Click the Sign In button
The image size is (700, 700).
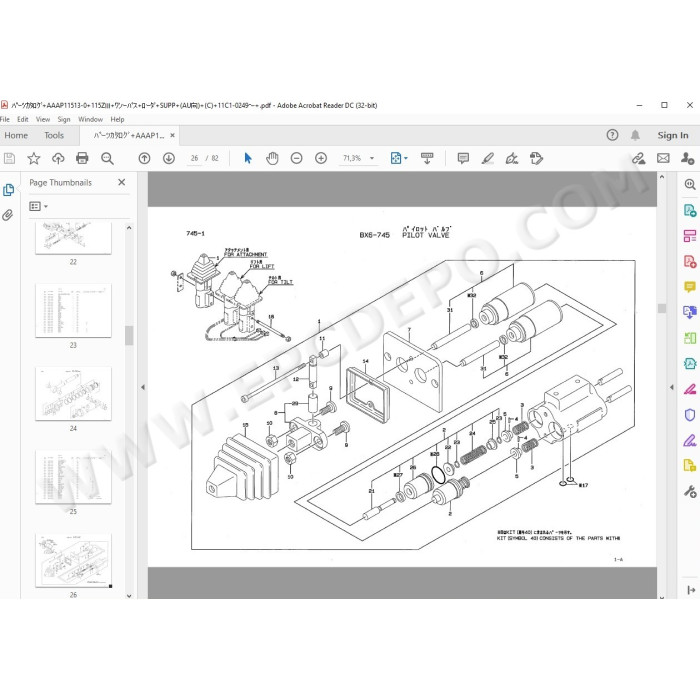673,135
